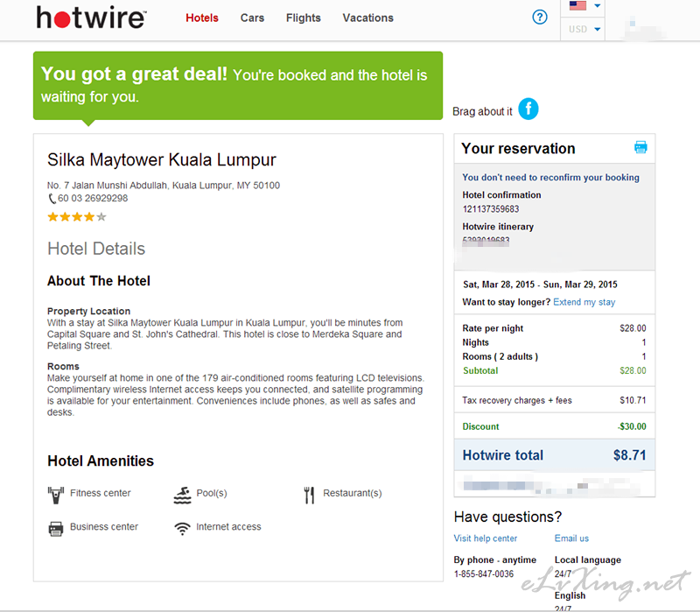The image size is (700, 612).
Task: Click the hotel star rating
Action: coord(77,217)
